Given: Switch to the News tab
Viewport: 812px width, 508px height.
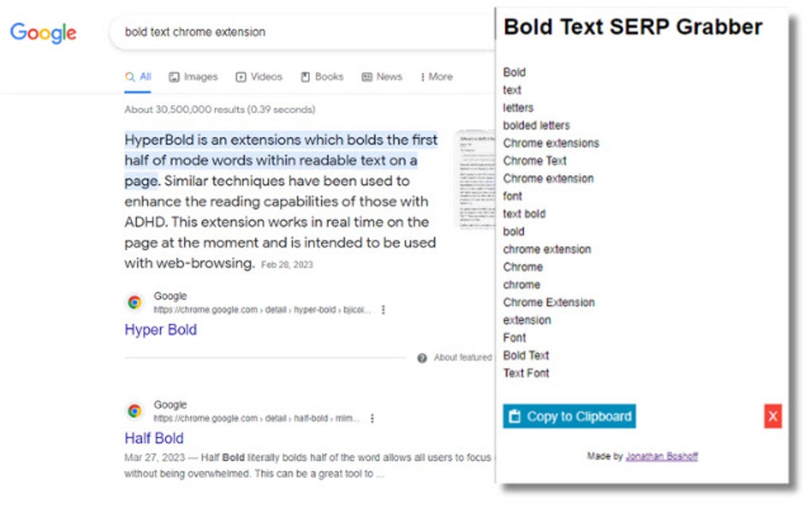Looking at the screenshot, I should coord(382,76).
